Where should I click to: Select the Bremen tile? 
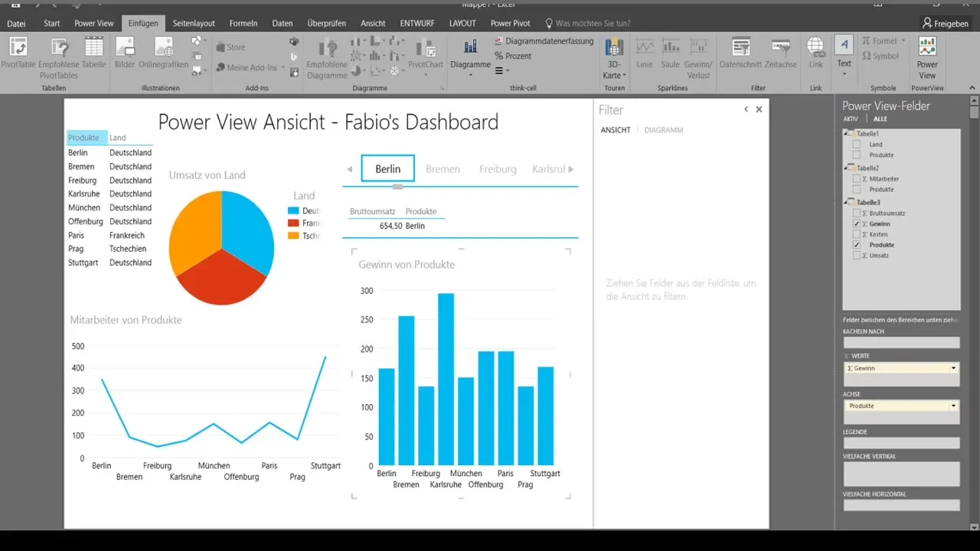point(443,169)
